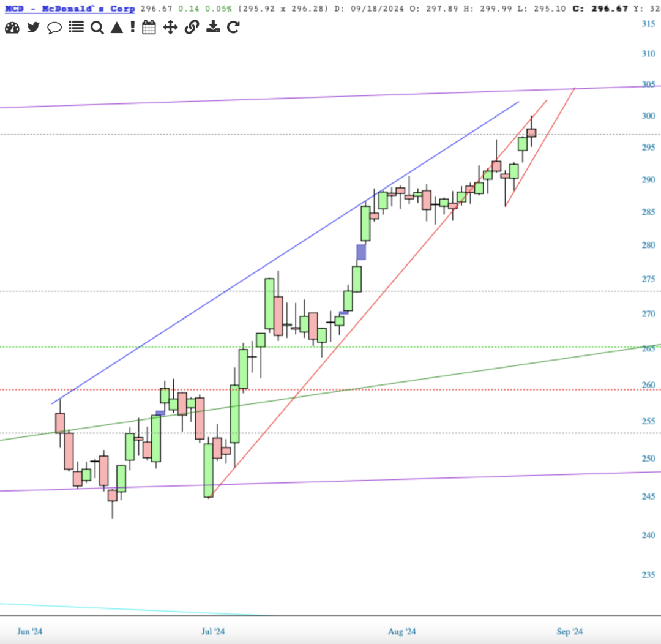Click the 315 price axis label
The height and width of the screenshot is (644, 661).
648,24
